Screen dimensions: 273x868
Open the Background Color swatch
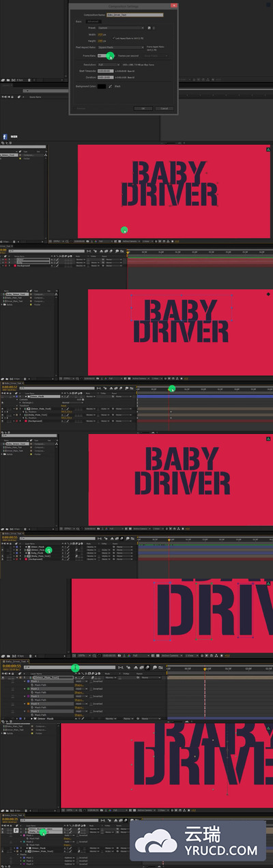click(101, 86)
